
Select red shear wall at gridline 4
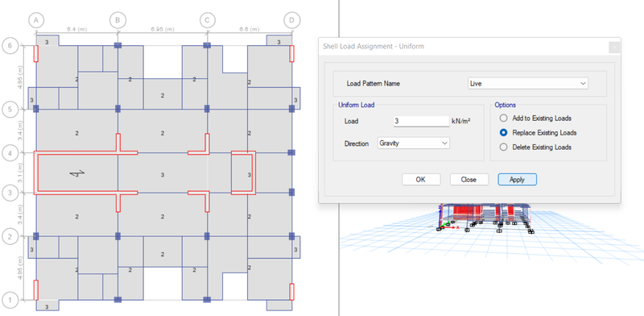point(86,152)
